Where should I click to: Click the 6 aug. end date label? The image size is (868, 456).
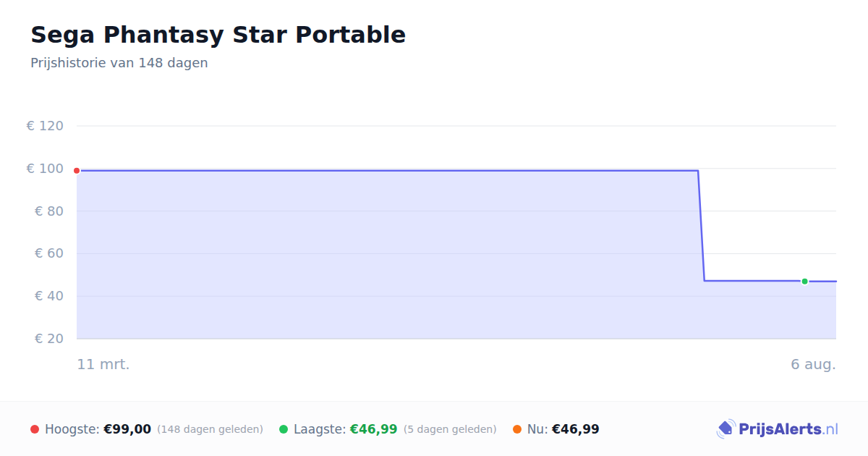(813, 364)
